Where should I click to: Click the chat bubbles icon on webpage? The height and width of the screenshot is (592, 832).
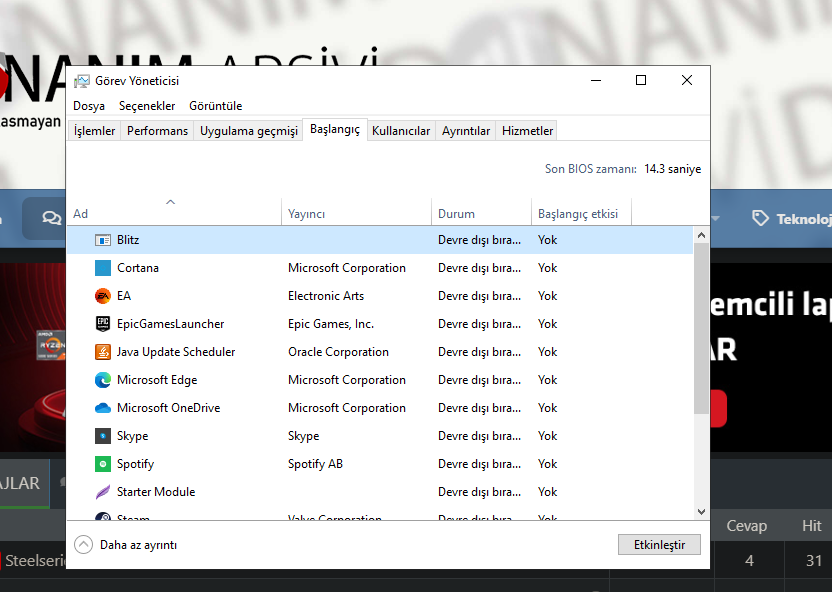(x=51, y=218)
